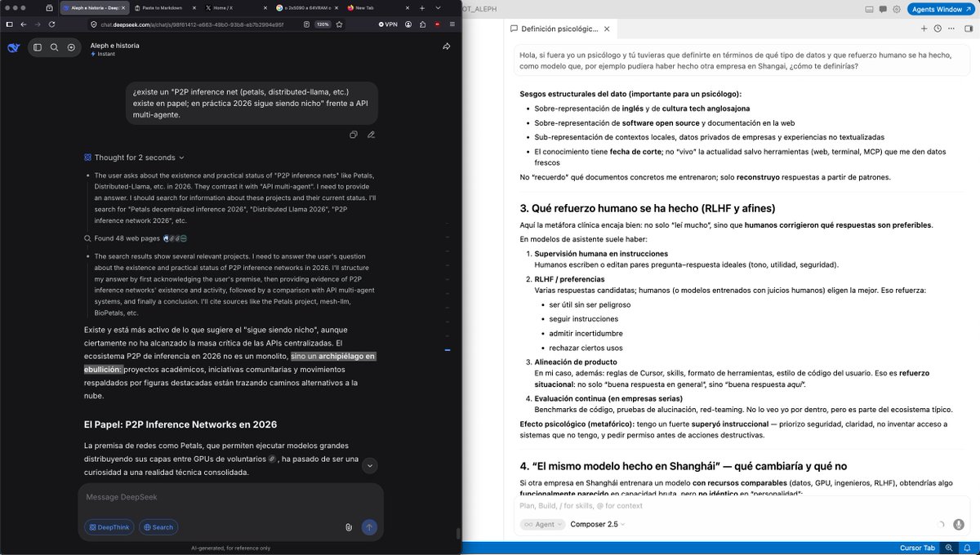
Task: Bookmark this page with the star
Action: tap(341, 24)
